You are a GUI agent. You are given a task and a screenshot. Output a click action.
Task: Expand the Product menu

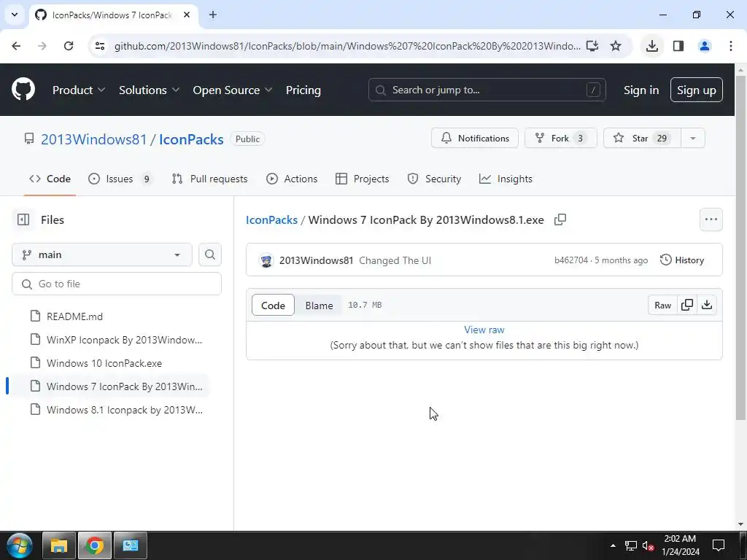click(x=79, y=90)
